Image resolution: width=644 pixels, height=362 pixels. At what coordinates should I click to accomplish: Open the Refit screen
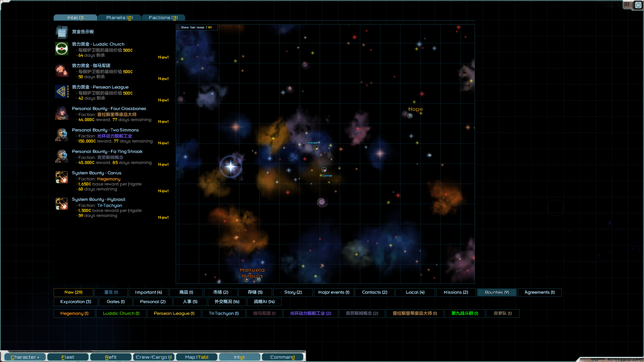111,357
